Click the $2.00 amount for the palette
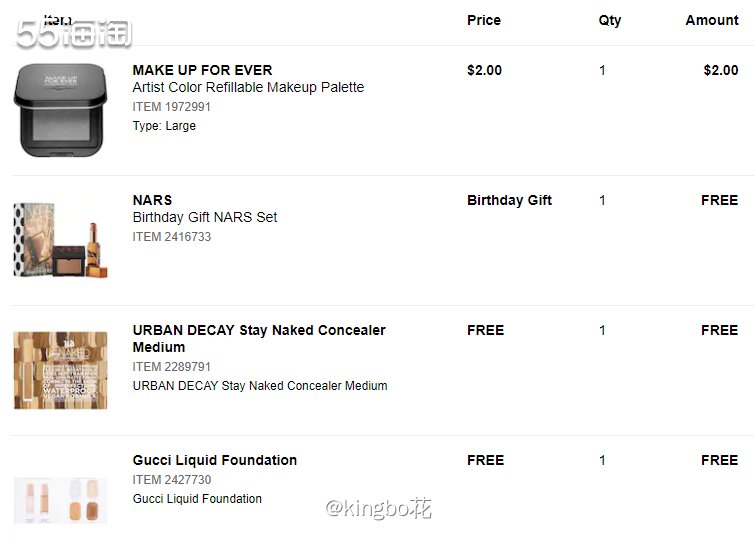754x543 pixels. 721,70
